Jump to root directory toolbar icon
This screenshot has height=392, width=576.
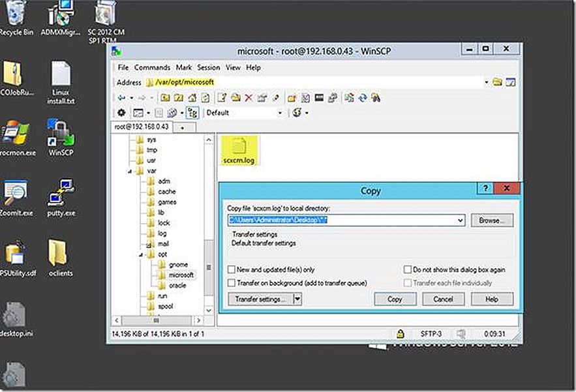click(x=179, y=98)
